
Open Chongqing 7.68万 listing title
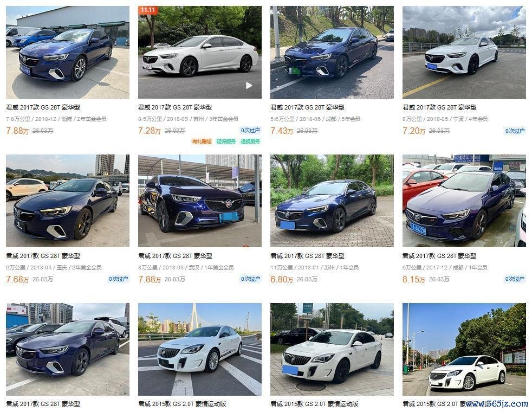(43, 256)
